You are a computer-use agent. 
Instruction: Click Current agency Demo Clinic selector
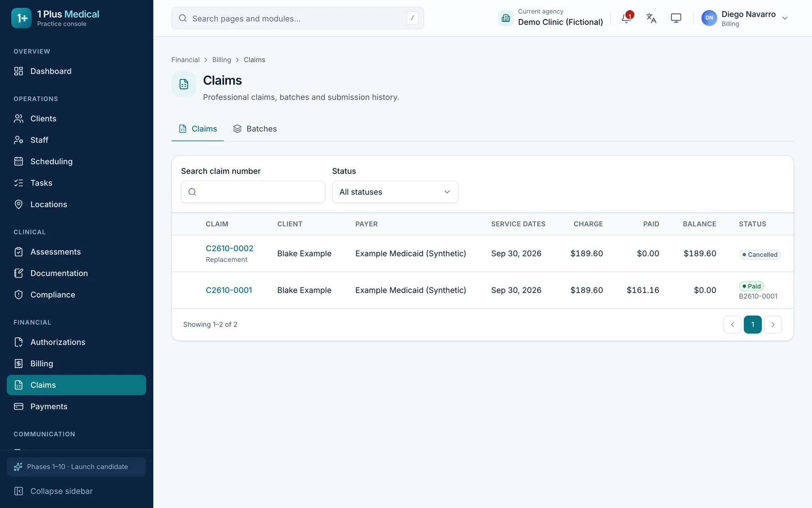pyautogui.click(x=551, y=18)
